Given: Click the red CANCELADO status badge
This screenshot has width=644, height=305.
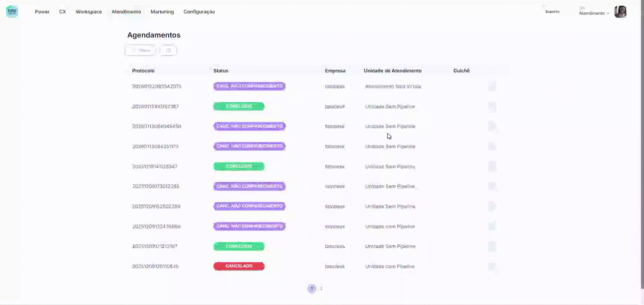Looking at the screenshot, I should 239,266.
